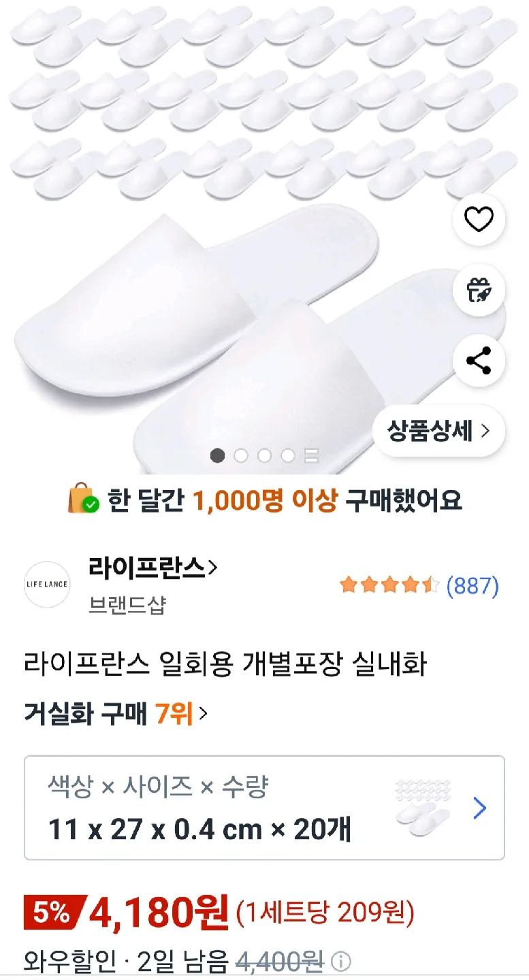Open the (887) reviews count
The height and width of the screenshot is (980, 529).
click(x=472, y=585)
